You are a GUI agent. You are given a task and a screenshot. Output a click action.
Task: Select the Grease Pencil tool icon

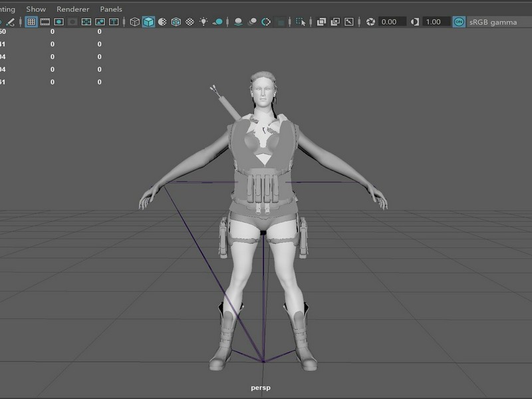click(11, 22)
